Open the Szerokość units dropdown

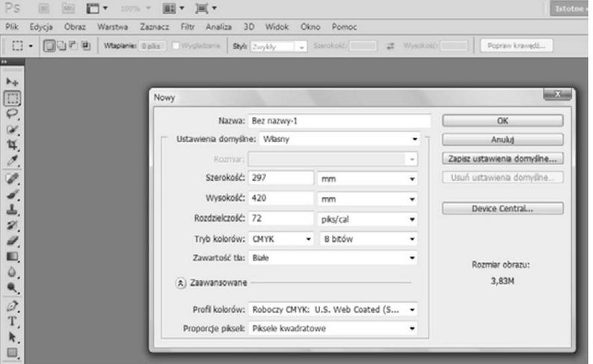366,179
